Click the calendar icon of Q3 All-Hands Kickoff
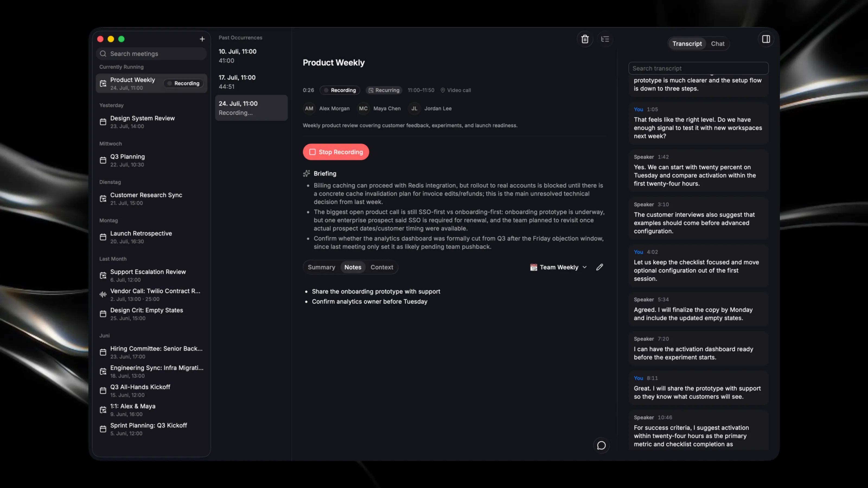 point(103,391)
